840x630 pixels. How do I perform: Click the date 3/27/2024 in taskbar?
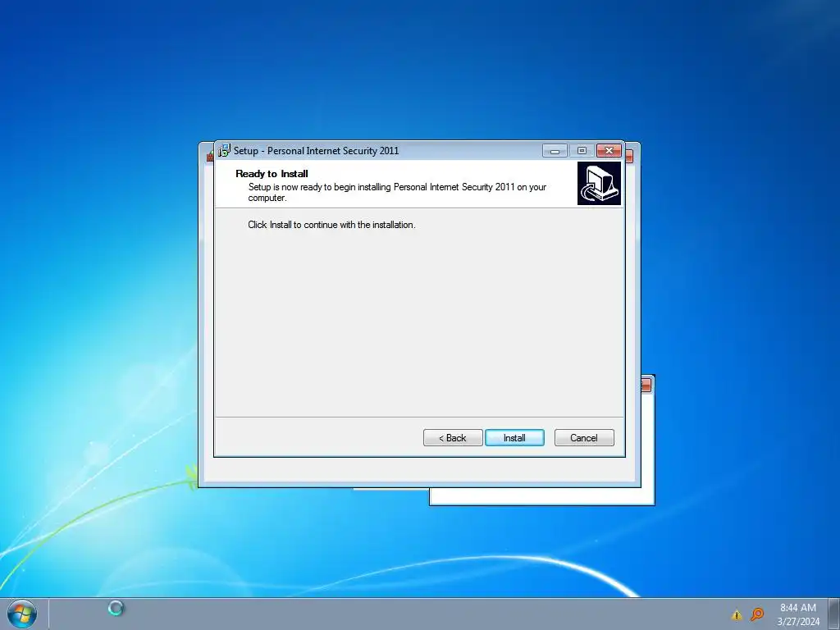(x=798, y=622)
